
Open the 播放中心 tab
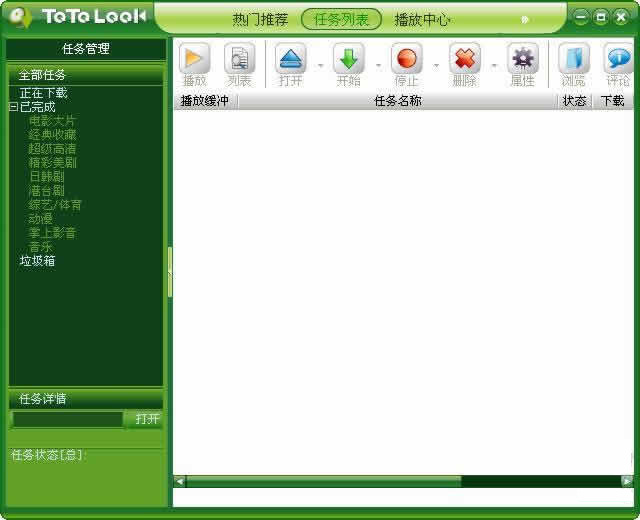(422, 19)
